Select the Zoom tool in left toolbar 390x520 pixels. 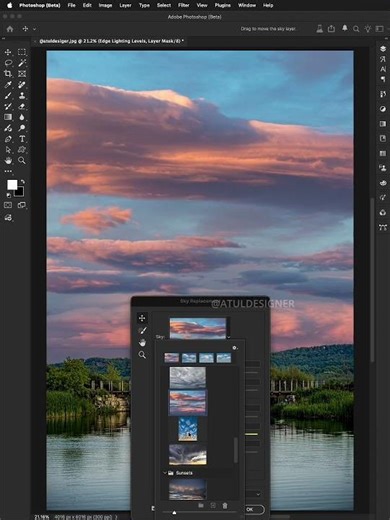pos(22,161)
